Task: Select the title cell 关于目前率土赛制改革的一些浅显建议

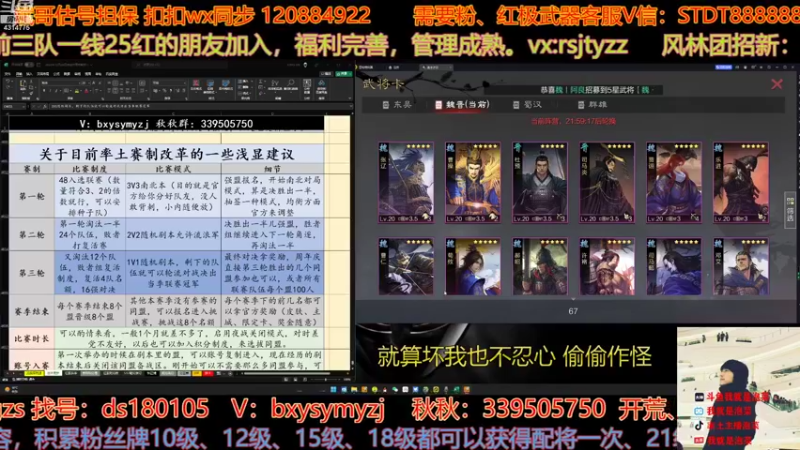Action: point(166,154)
